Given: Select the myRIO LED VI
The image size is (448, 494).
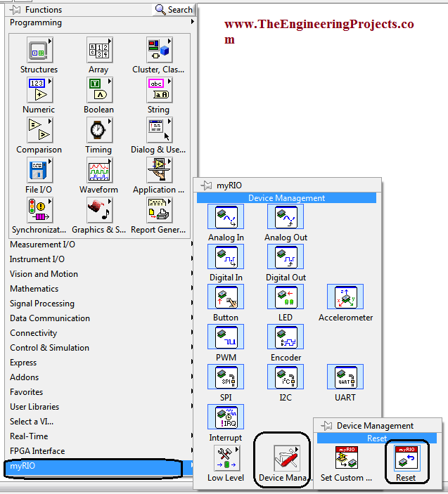Looking at the screenshot, I should pyautogui.click(x=286, y=297).
